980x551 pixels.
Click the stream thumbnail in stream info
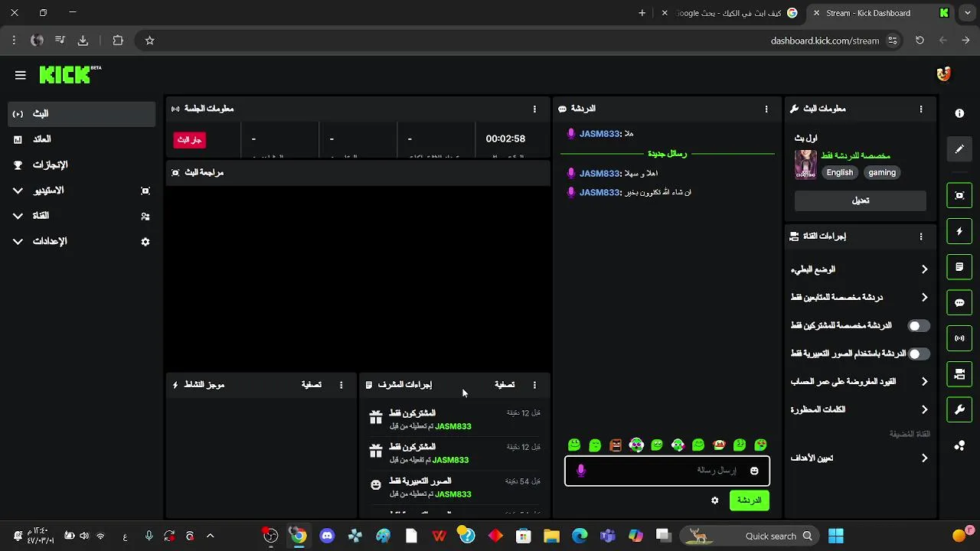(x=805, y=165)
